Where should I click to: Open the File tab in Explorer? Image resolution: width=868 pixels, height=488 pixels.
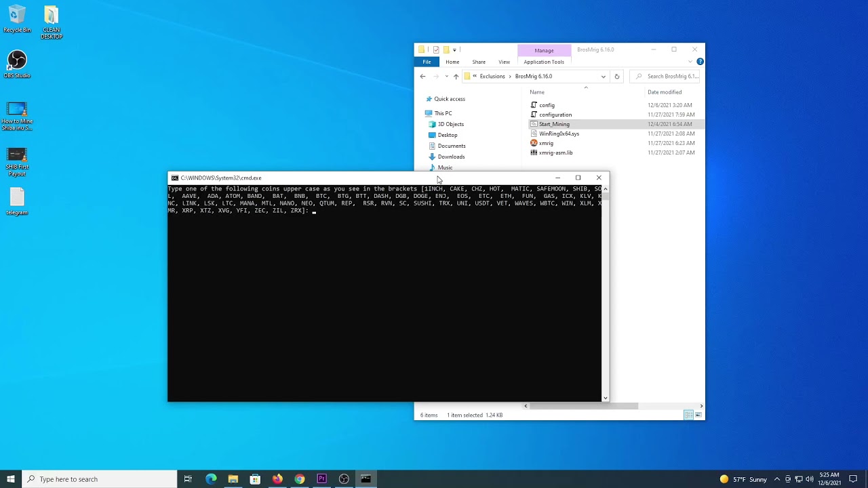coord(427,62)
